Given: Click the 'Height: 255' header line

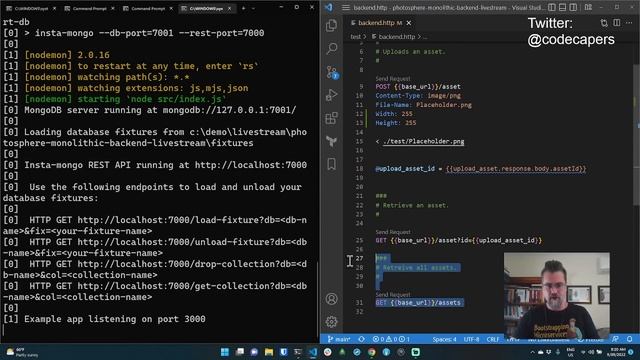Looking at the screenshot, I should pos(396,123).
